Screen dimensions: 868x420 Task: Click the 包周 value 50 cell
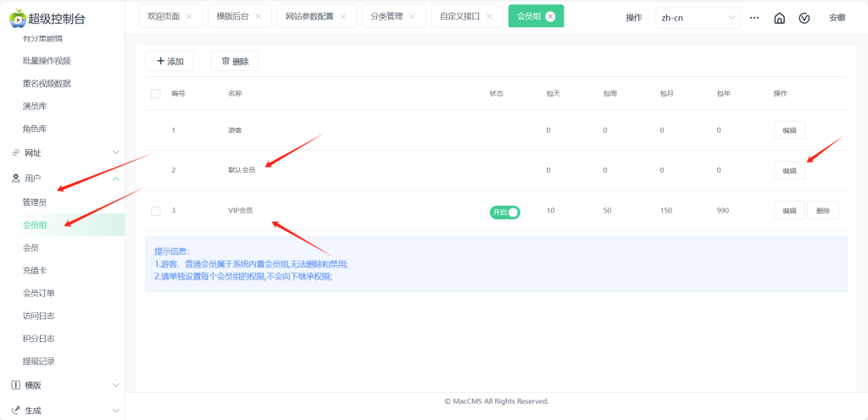(607, 211)
